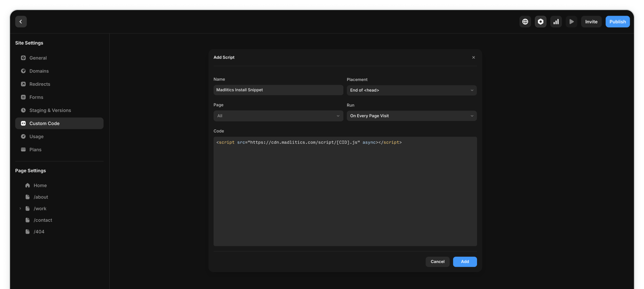This screenshot has width=644, height=289.
Task: Go back using the top-left arrow button
Action: (x=21, y=22)
